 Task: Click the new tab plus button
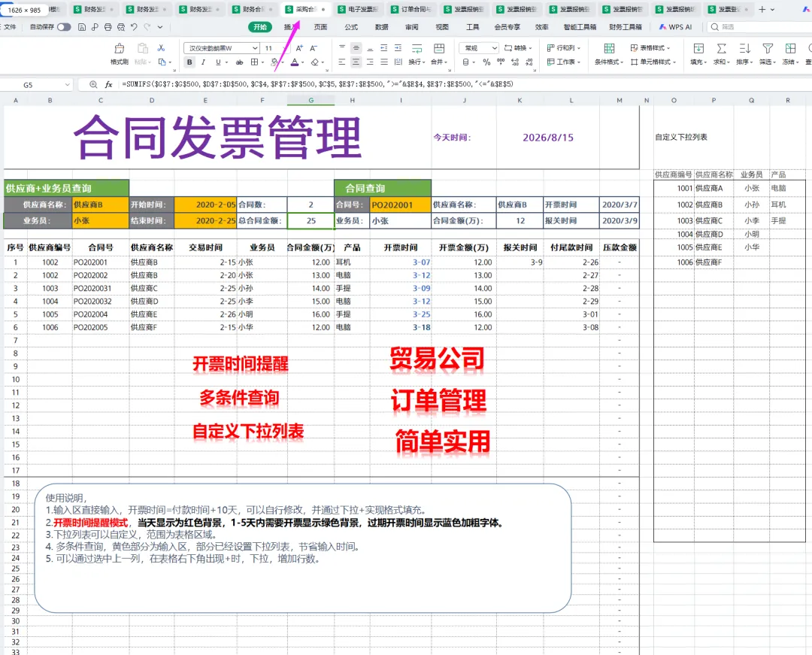coord(762,9)
